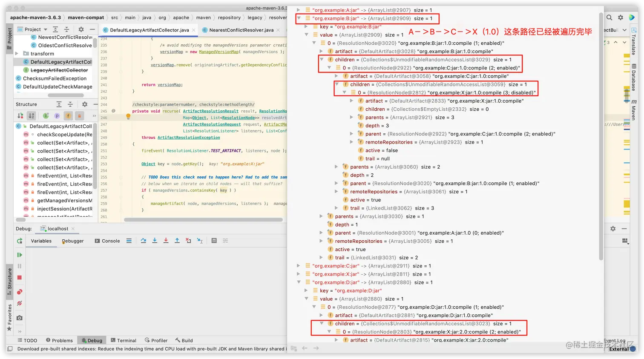Image resolution: width=644 pixels, height=359 pixels.
Task: Toggle Sort Alphabetically in Structure toolbar
Action: point(31,116)
